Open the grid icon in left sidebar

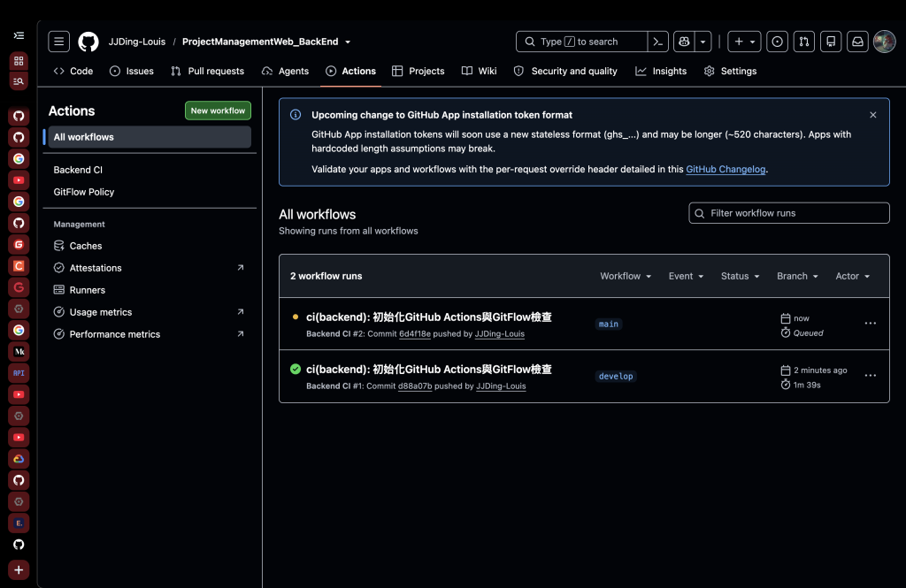pyautogui.click(x=19, y=61)
